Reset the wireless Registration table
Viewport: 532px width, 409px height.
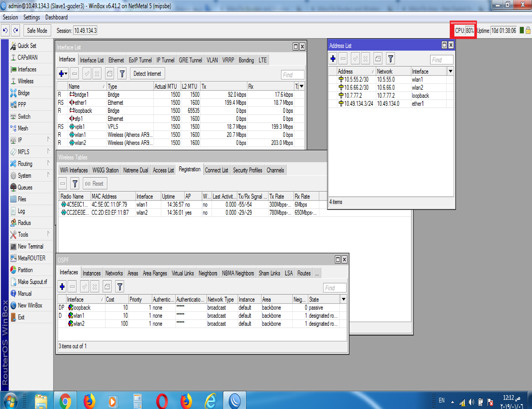[x=95, y=183]
